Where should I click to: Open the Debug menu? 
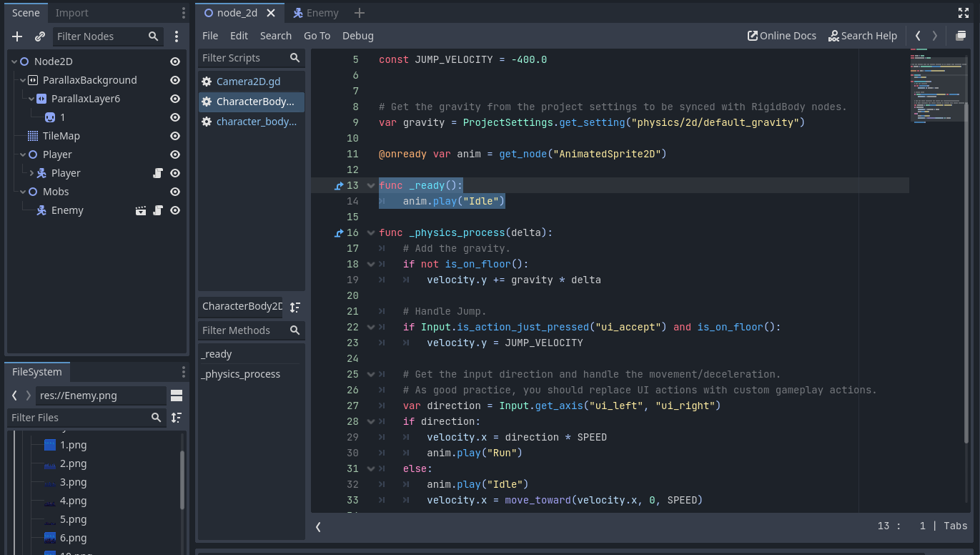[357, 36]
